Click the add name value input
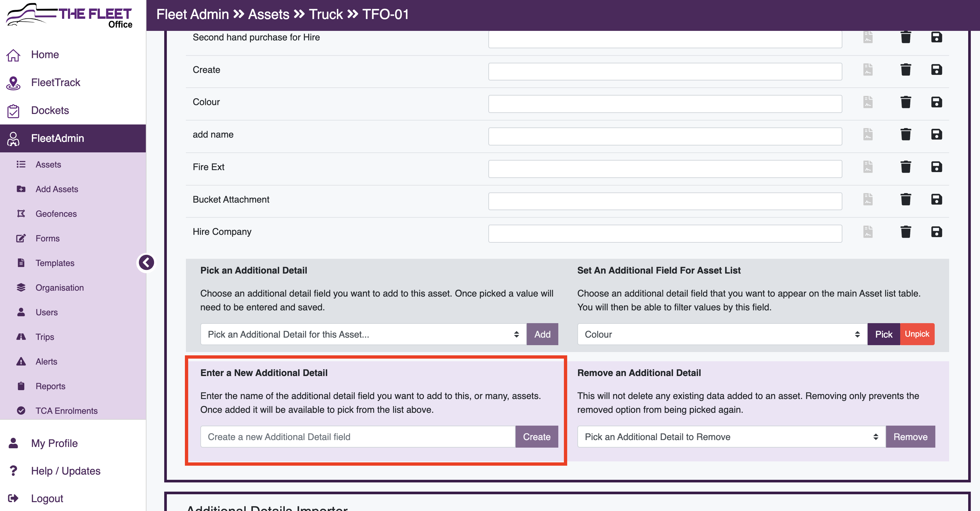 tap(665, 136)
